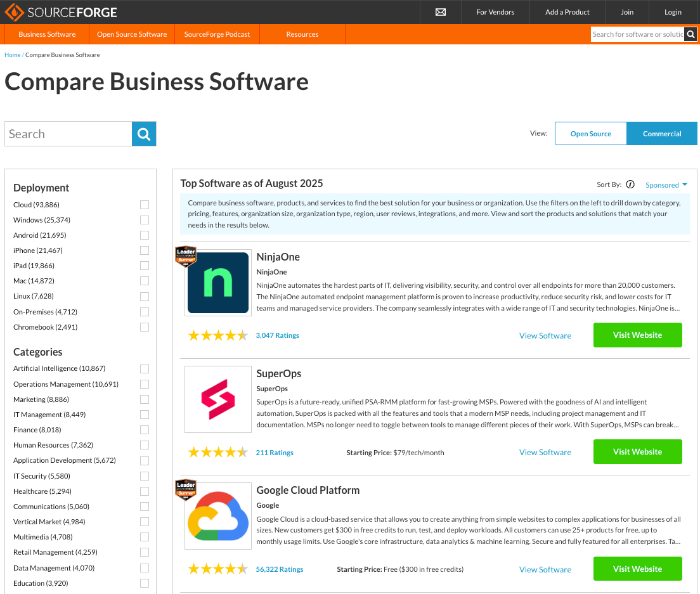Check the Operations Management category checkbox
Image resolution: width=700 pixels, height=594 pixels.
click(144, 384)
